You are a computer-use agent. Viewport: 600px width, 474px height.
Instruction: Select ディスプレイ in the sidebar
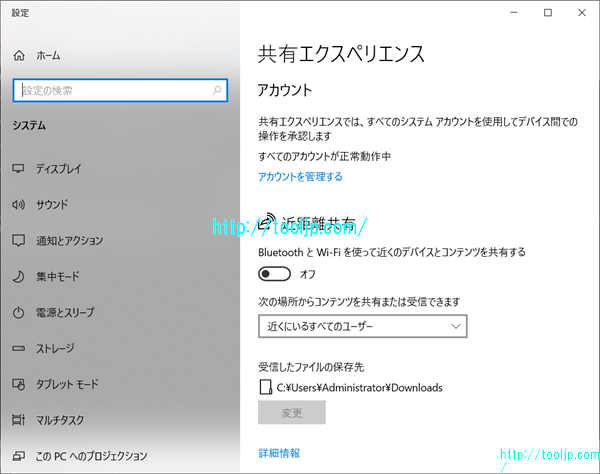[59, 168]
